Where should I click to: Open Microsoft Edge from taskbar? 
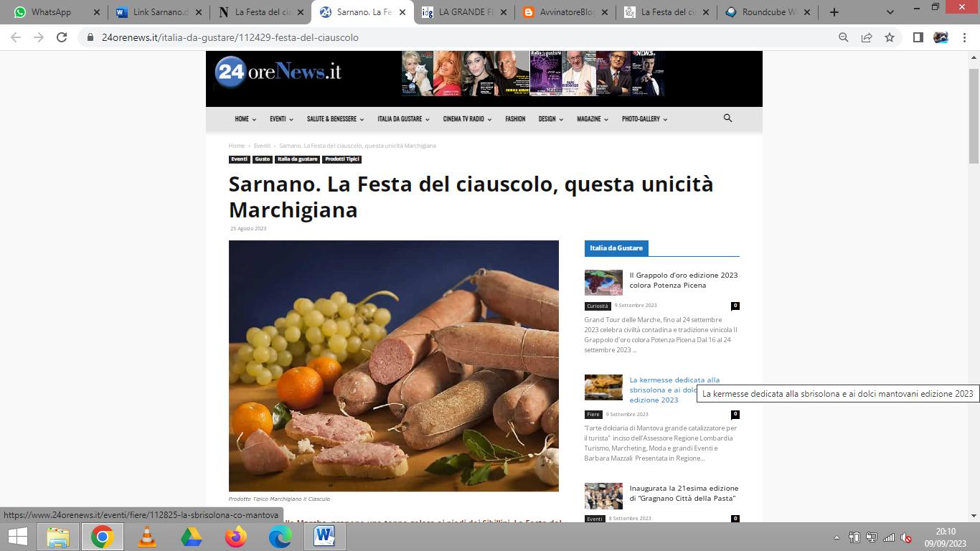click(x=280, y=537)
